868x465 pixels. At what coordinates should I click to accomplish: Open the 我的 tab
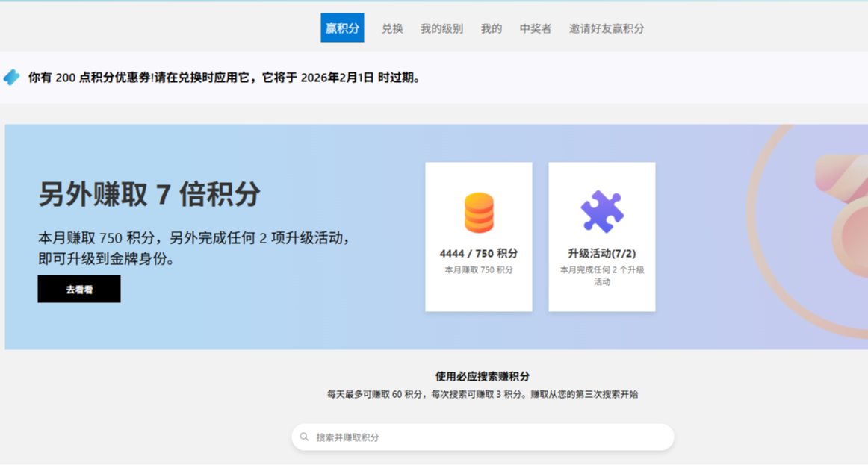pyautogui.click(x=491, y=28)
